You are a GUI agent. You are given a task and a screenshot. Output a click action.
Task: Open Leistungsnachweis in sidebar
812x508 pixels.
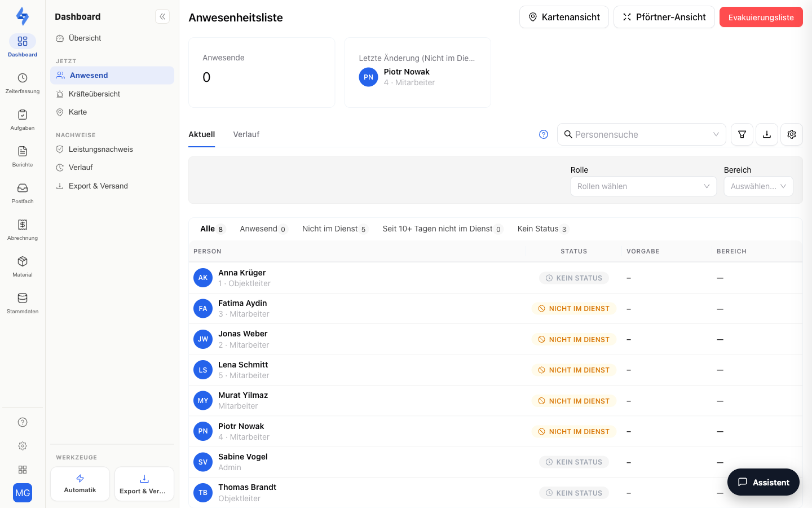(112, 149)
